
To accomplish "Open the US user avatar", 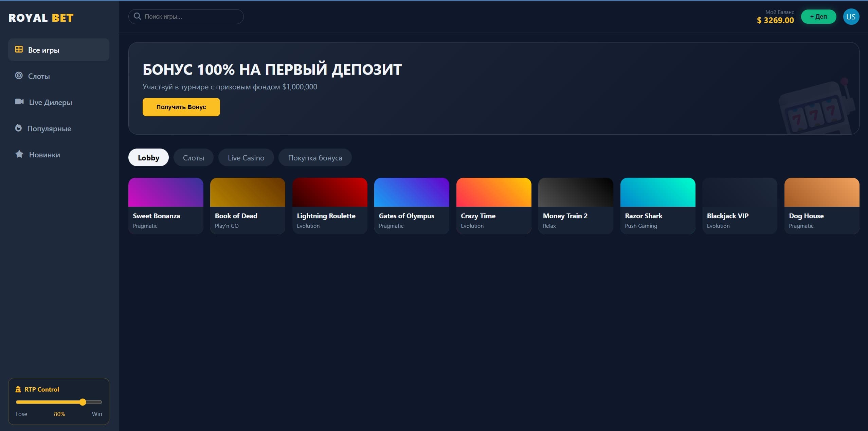I will [851, 17].
